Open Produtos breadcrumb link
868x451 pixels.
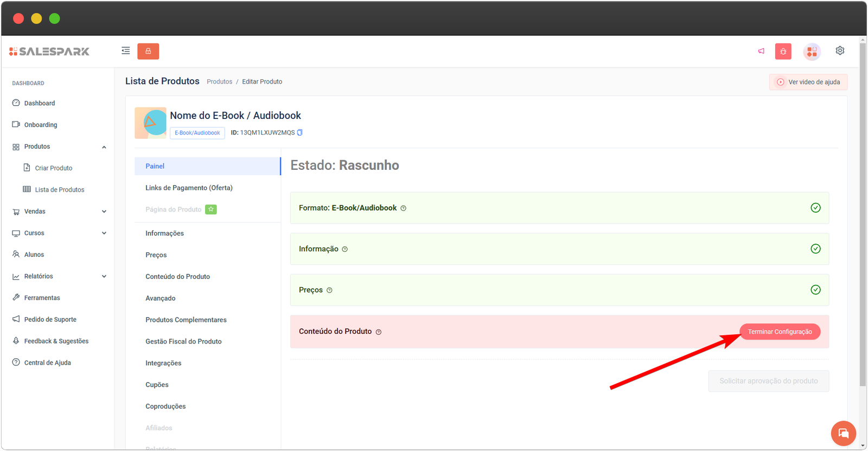tap(219, 82)
